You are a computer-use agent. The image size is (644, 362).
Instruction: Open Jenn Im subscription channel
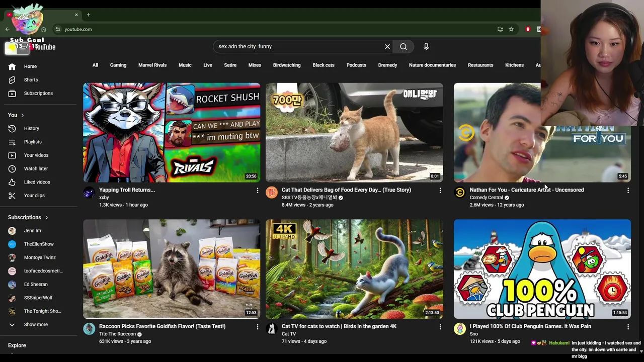click(32, 231)
